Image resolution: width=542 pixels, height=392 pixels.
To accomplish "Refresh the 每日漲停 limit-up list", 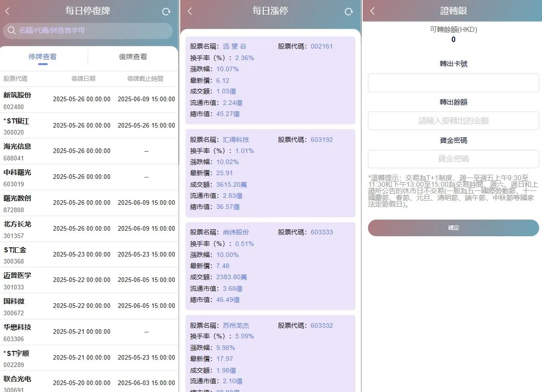I will 349,12.
